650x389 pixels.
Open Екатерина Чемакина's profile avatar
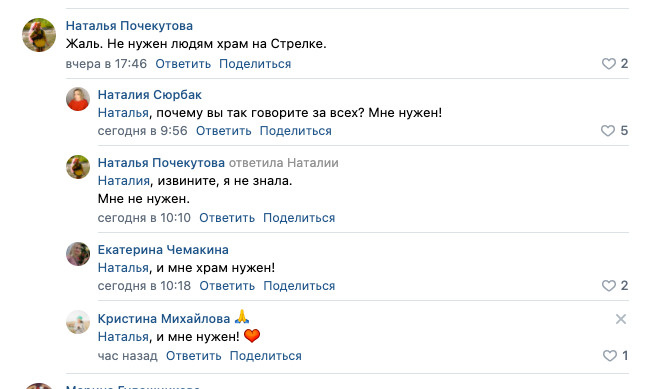point(78,254)
